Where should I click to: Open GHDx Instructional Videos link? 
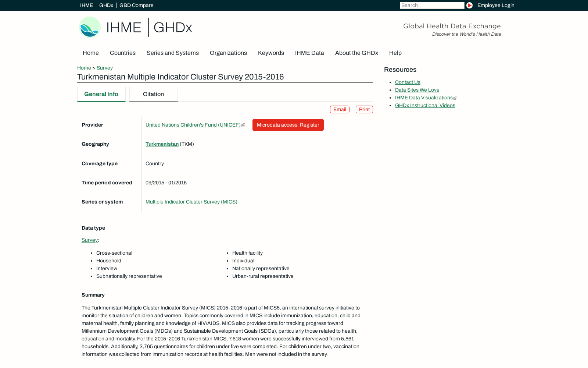tap(425, 106)
